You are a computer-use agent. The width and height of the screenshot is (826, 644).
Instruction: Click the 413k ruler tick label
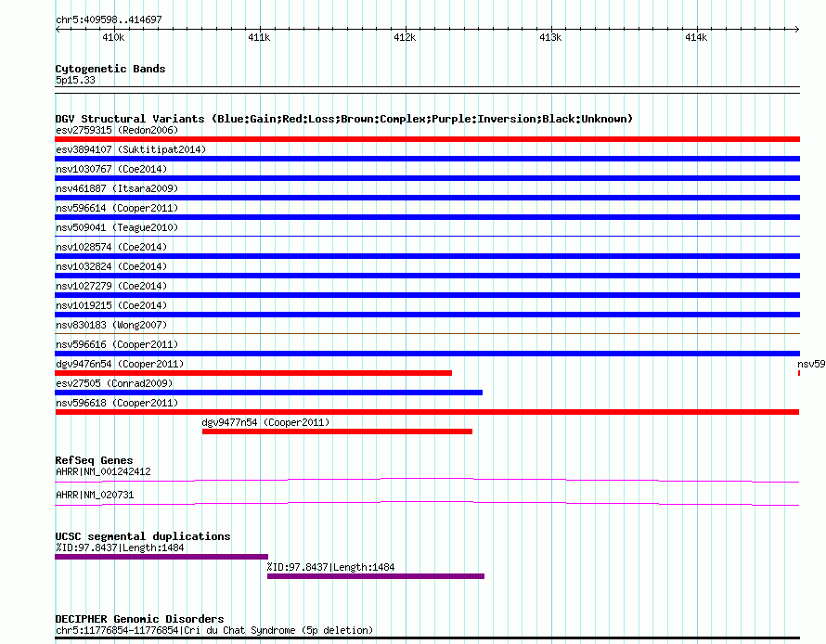tap(550, 37)
